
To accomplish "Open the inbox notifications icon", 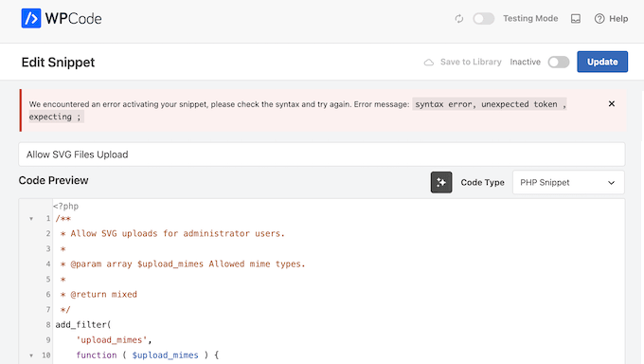I will (576, 19).
